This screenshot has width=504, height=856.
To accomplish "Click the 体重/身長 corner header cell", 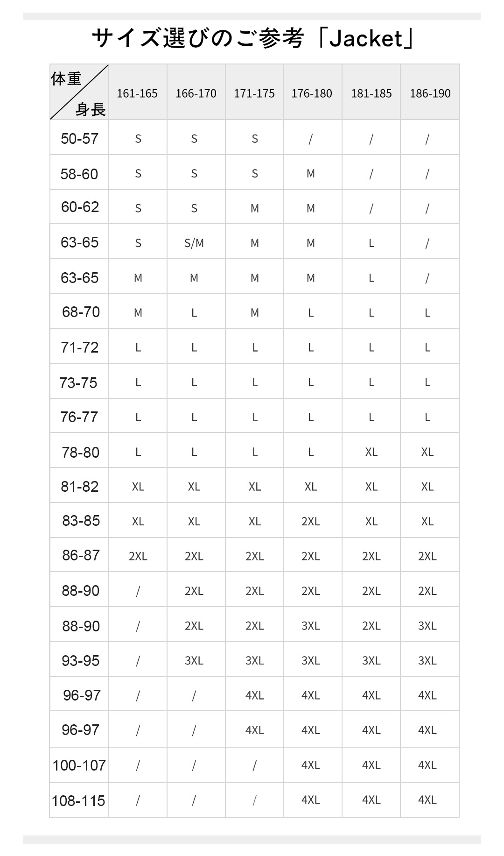I will [x=79, y=92].
